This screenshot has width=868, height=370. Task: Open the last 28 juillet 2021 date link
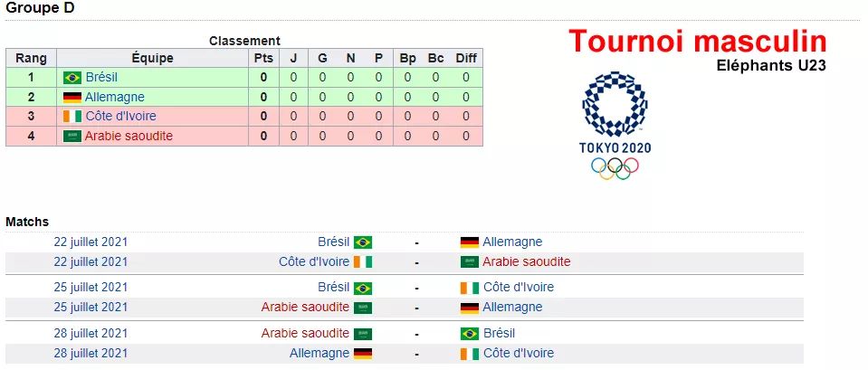[x=91, y=353]
